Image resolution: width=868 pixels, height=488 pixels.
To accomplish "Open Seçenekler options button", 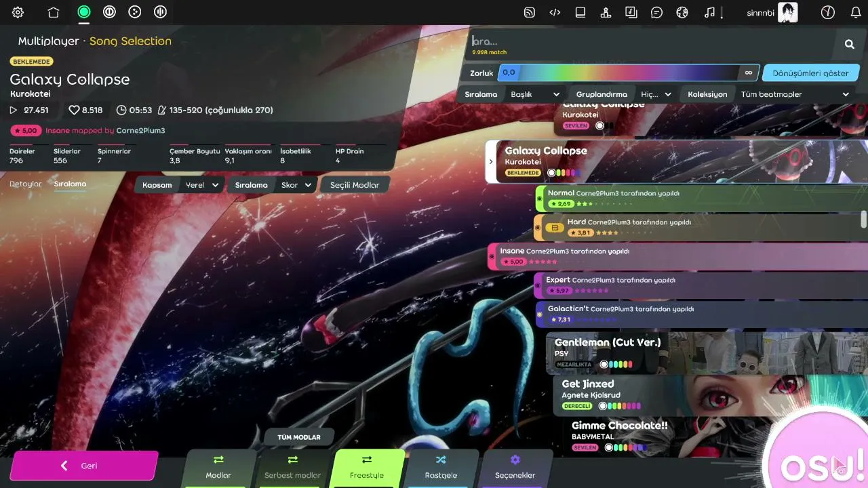I will 515,468.
